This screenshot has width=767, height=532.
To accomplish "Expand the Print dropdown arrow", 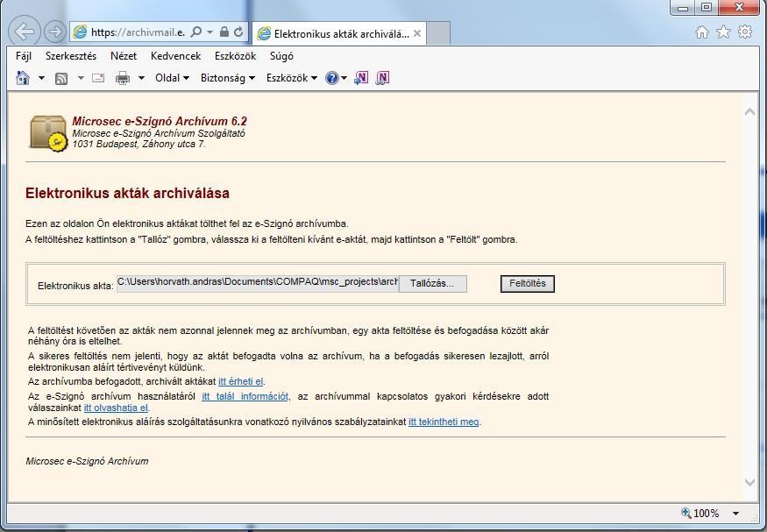I will pos(141,78).
